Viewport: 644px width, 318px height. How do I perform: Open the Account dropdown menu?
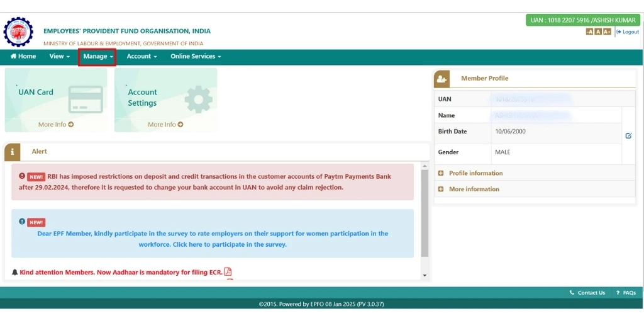tap(142, 57)
